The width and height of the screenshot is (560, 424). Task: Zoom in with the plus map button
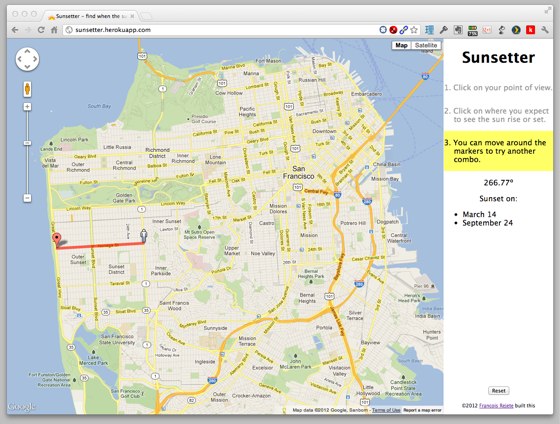coord(27,106)
